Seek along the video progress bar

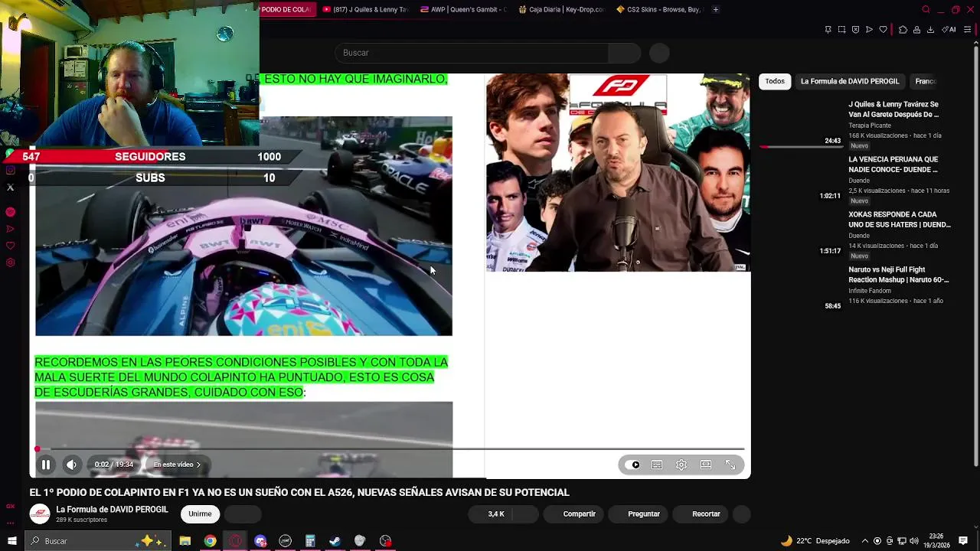(390, 449)
